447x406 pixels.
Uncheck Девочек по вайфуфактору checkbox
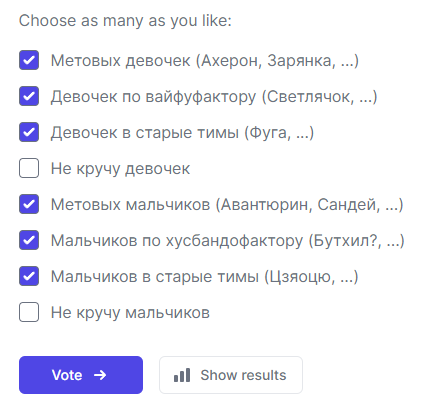point(29,96)
